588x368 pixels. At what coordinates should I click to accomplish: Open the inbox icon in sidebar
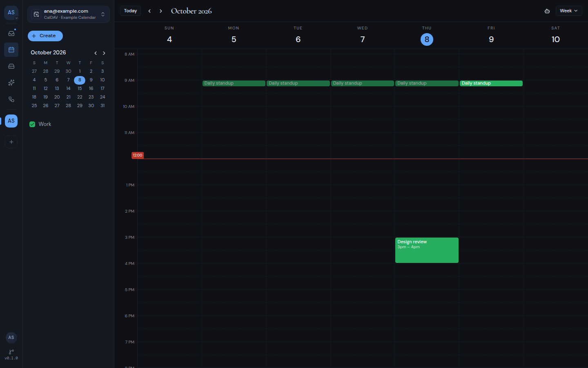coord(11,33)
